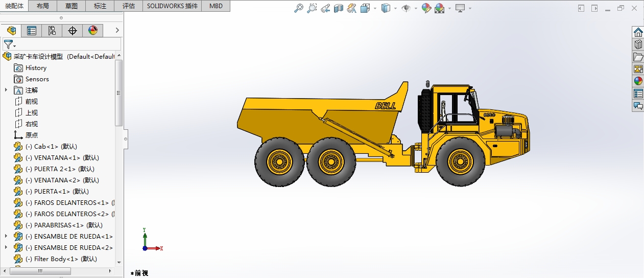
Task: Open the tree filter funnel dropdown
Action: pyautogui.click(x=10, y=44)
